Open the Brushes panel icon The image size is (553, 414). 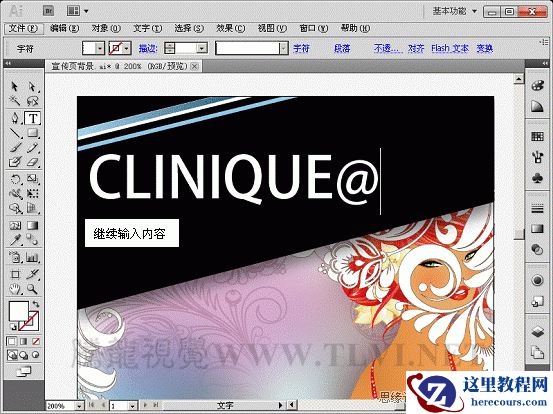pyautogui.click(x=537, y=157)
